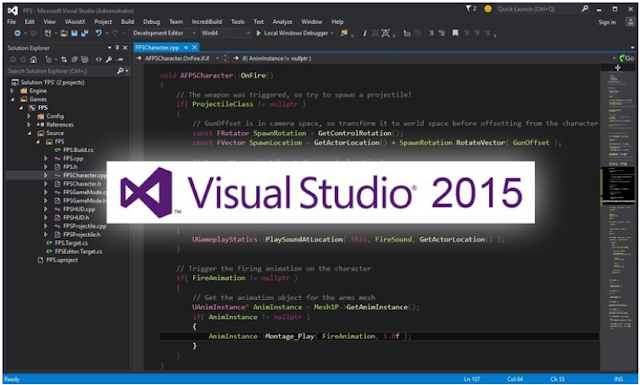Open the Build menu

127,22
